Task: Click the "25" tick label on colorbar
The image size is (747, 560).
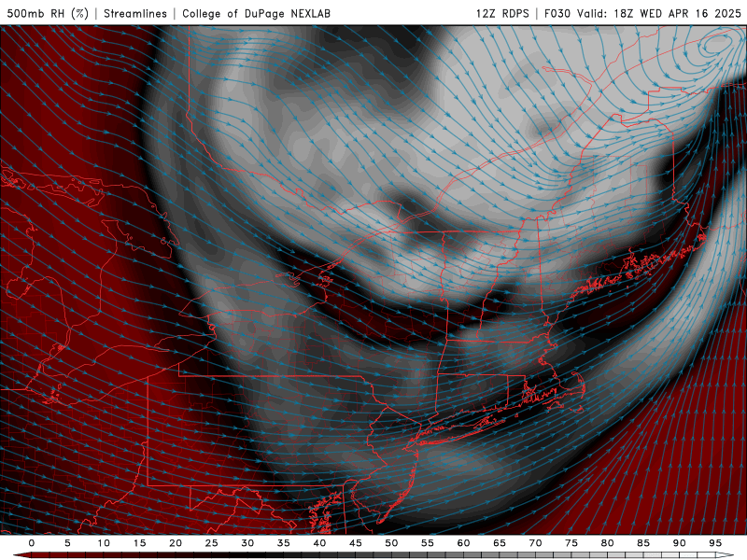Action: pos(212,543)
